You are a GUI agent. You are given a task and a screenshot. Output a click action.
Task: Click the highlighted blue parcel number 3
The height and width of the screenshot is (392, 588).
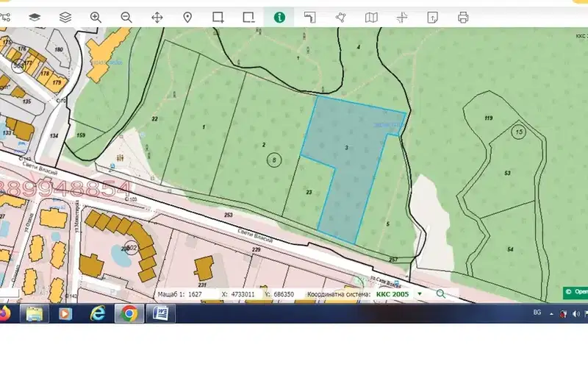[346, 148]
